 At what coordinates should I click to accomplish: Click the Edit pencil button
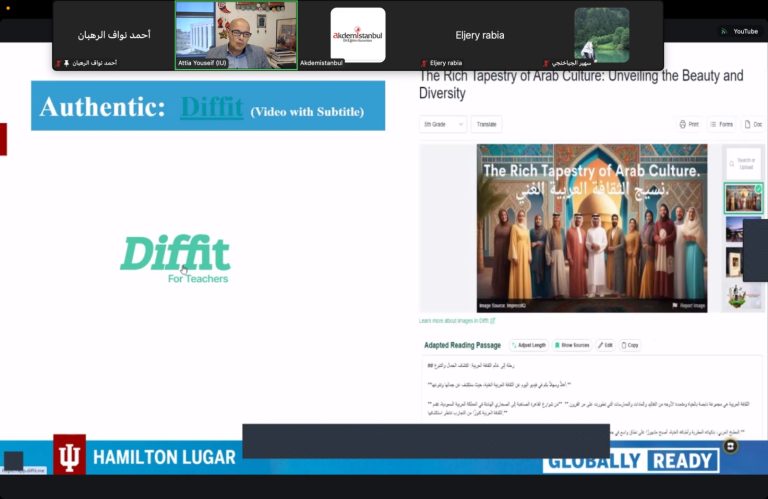tap(605, 345)
